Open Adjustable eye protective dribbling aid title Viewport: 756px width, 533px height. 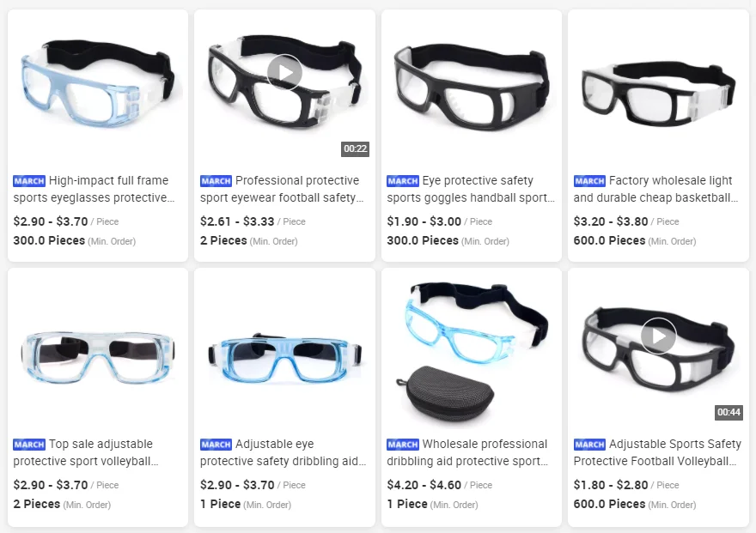coord(283,452)
